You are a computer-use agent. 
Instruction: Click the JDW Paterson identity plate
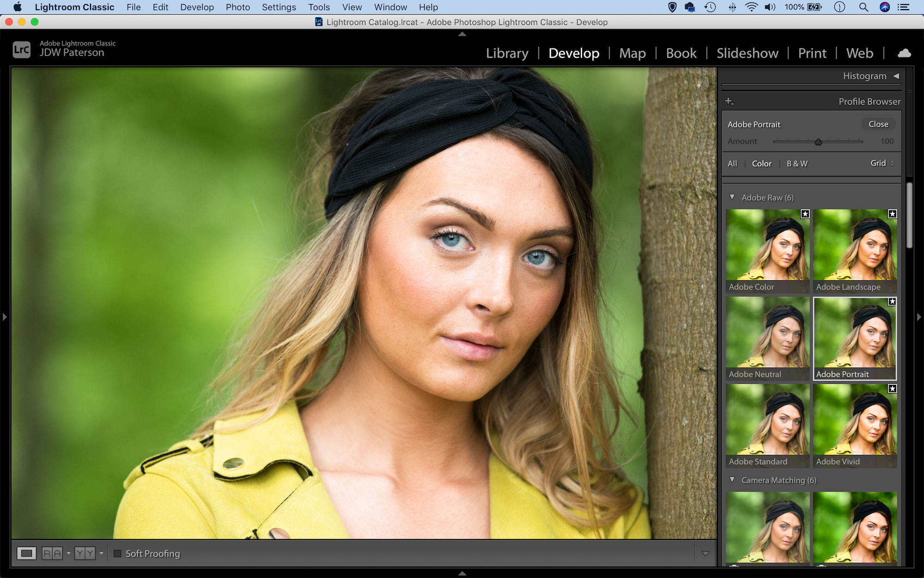coord(72,52)
